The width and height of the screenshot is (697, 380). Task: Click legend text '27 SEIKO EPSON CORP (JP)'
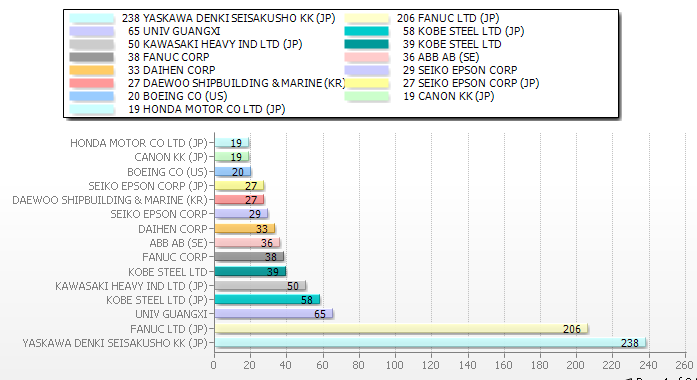tap(471, 83)
